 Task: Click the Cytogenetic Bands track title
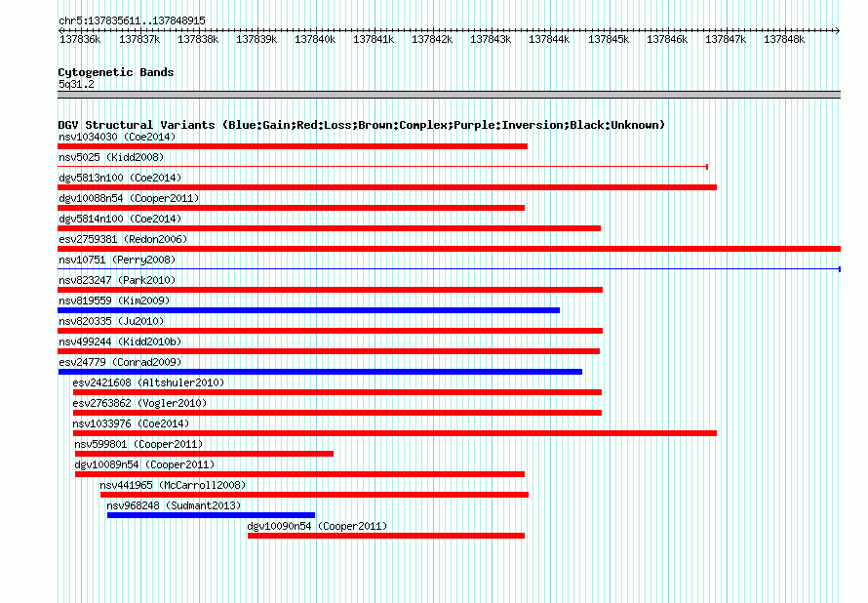click(x=116, y=72)
